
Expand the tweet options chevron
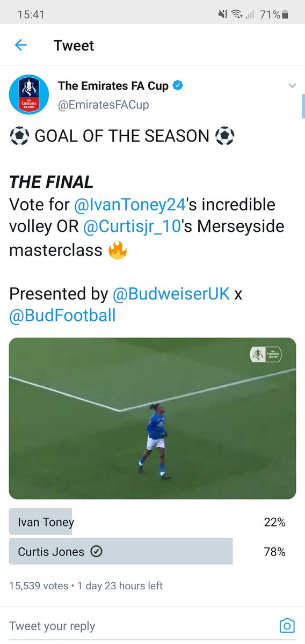pos(292,86)
